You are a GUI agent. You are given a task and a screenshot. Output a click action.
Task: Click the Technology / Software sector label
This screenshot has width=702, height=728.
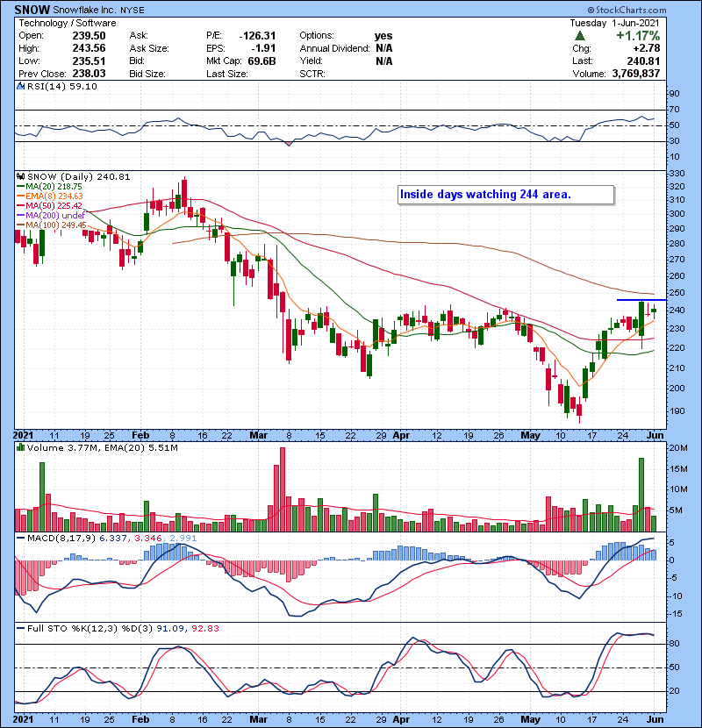(68, 23)
